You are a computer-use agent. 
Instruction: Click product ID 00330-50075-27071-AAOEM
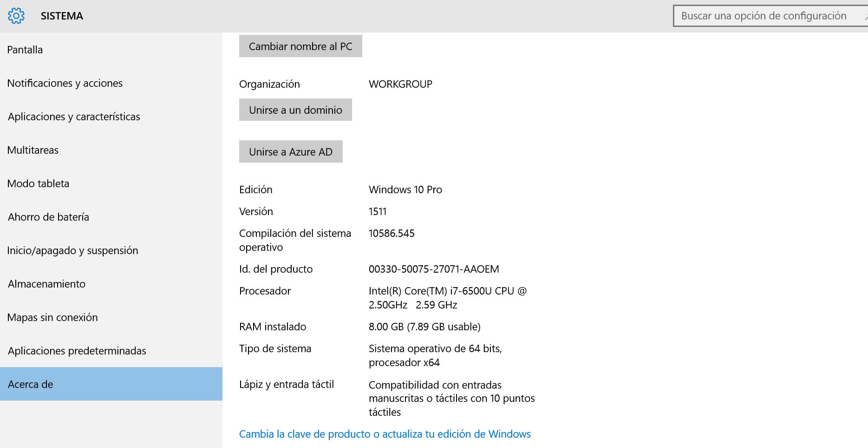click(434, 269)
